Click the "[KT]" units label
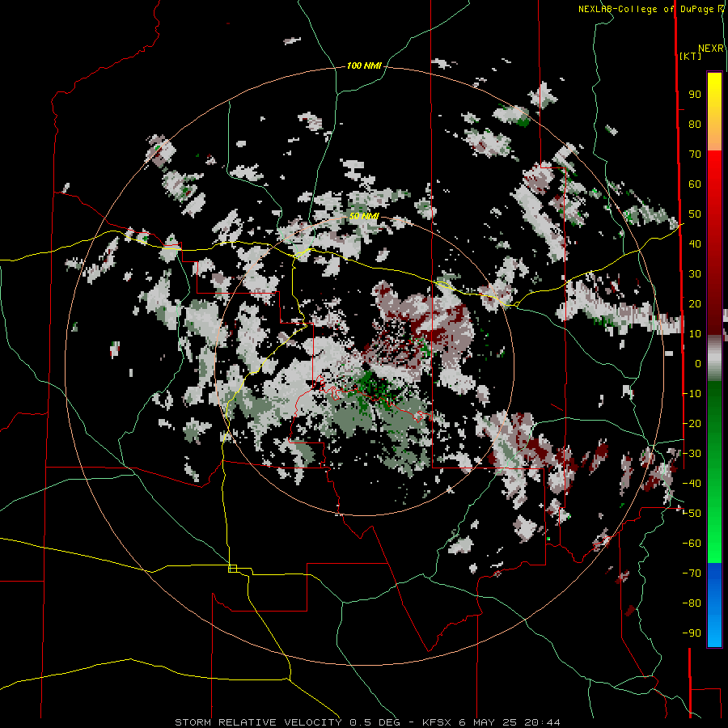This screenshot has height=728, width=728. 690,56
